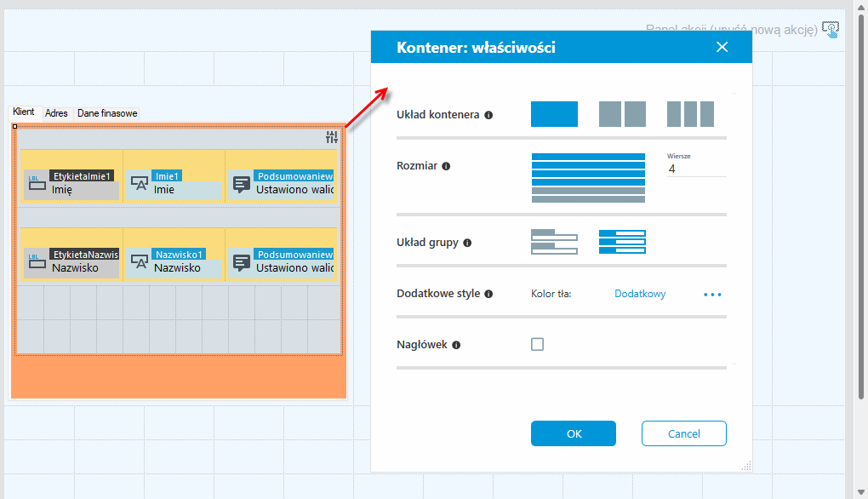Select the Nazwisko1 text box control

click(174, 261)
